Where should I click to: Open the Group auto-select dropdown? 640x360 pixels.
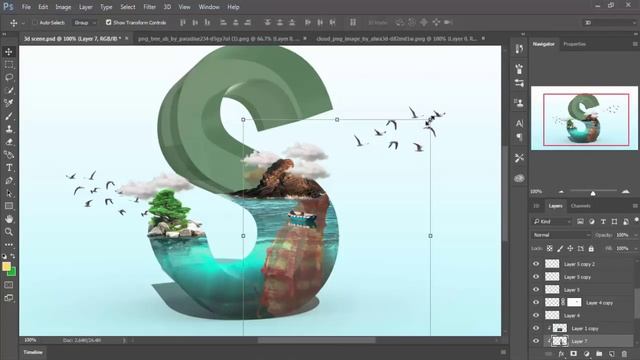pos(85,22)
